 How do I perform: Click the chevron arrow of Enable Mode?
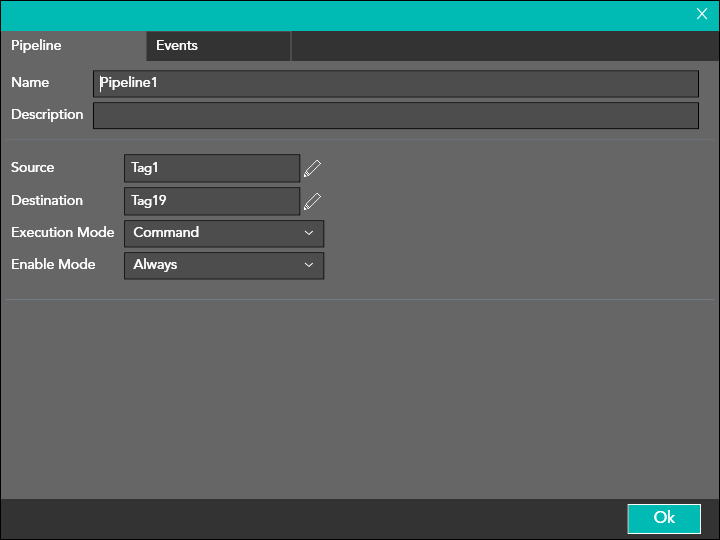click(309, 265)
